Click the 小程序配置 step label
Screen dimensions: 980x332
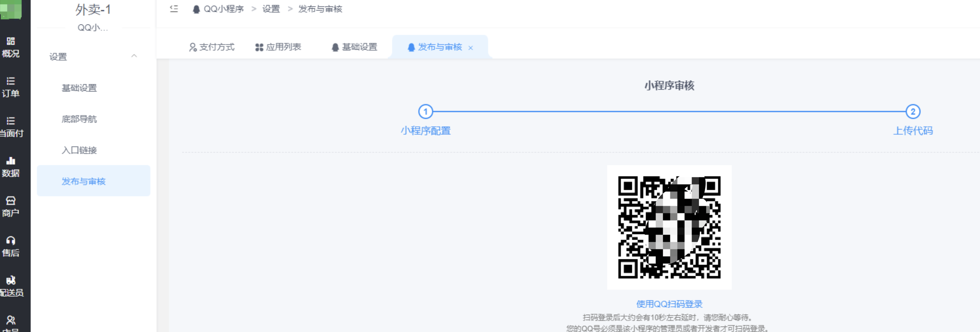425,131
